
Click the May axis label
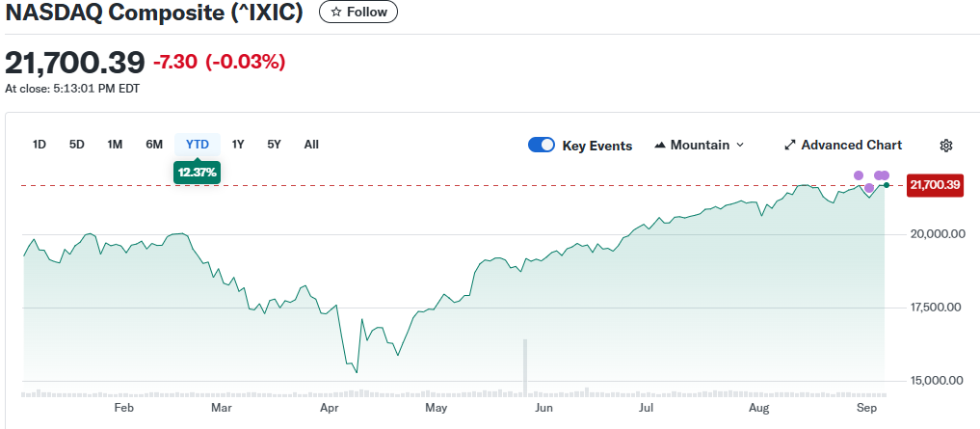point(436,409)
